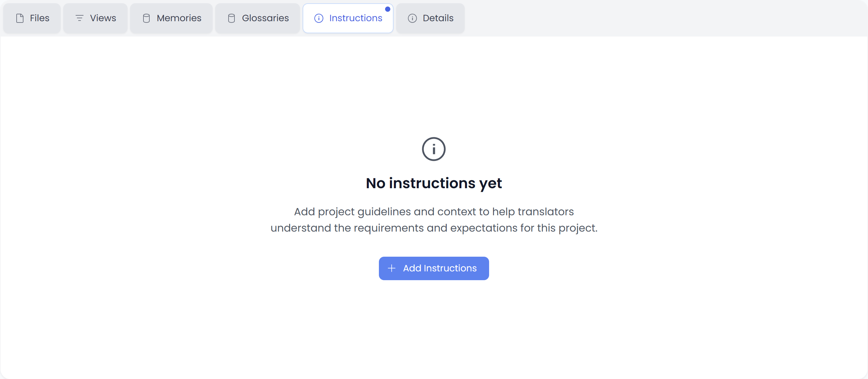Open the Files tab label

tap(39, 18)
